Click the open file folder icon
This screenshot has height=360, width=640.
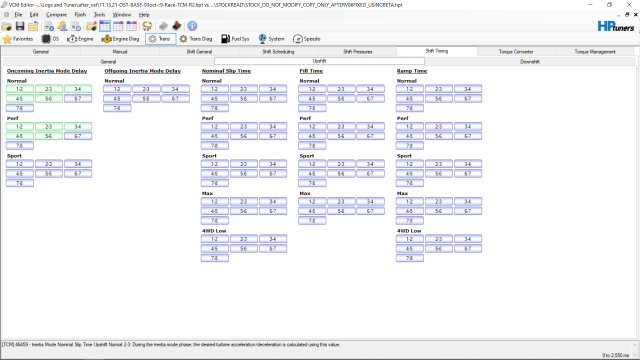pos(7,26)
